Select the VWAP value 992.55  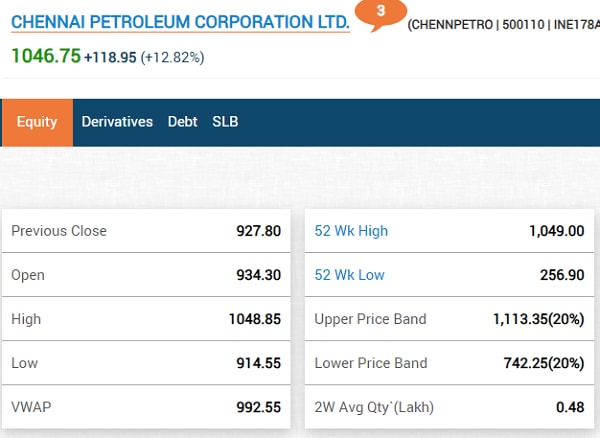coord(258,407)
